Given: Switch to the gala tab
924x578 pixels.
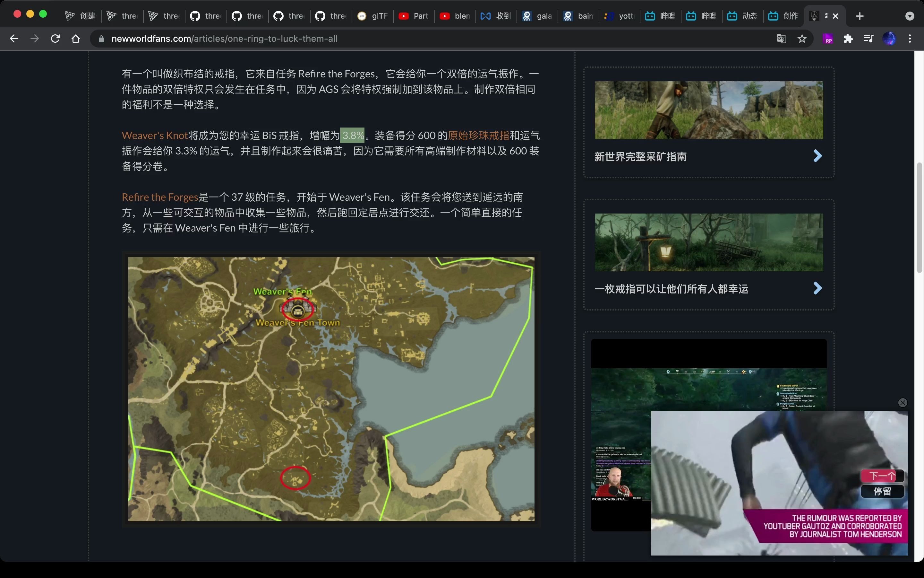Looking at the screenshot, I should 537,16.
